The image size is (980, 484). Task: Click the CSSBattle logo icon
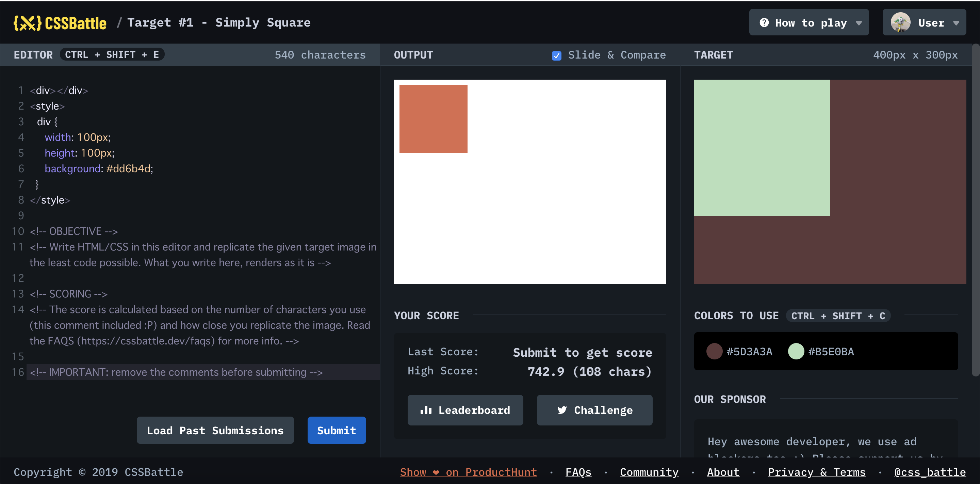pyautogui.click(x=27, y=23)
